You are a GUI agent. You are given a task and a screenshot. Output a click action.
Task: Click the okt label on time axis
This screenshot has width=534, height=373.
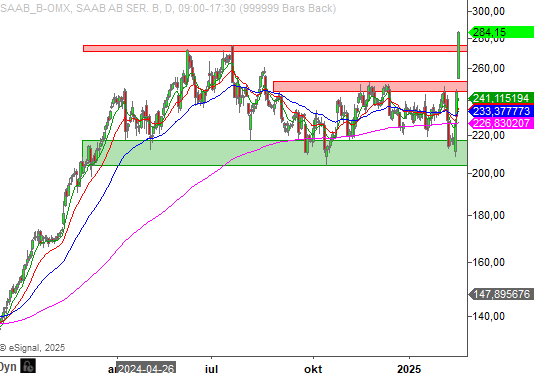tap(313, 369)
